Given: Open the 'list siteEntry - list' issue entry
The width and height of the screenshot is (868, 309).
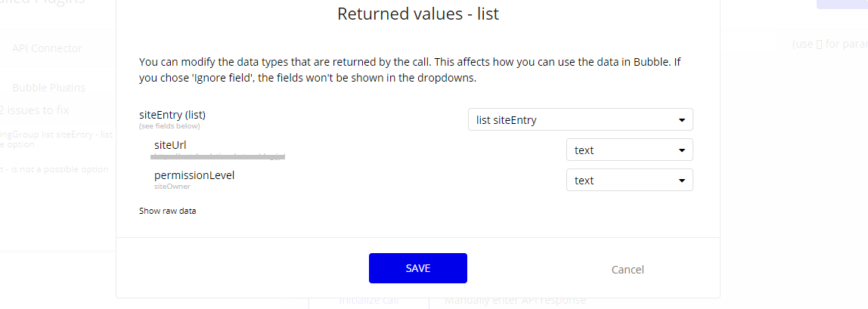Looking at the screenshot, I should (57, 135).
